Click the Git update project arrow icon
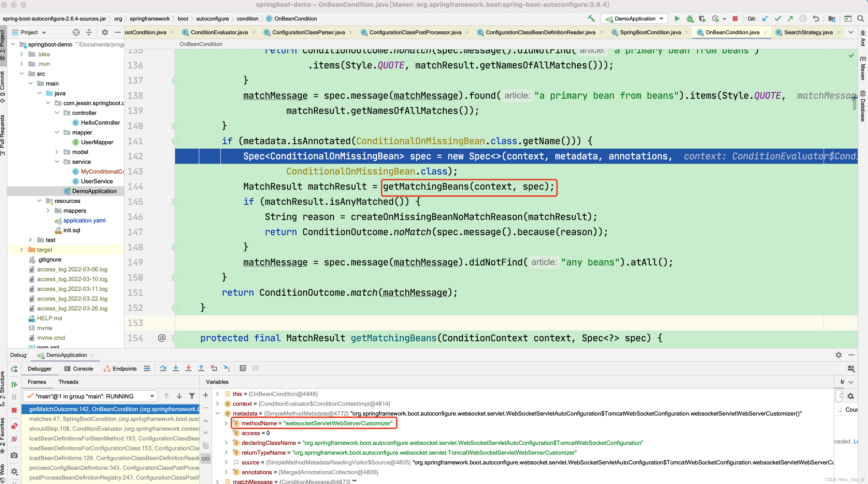This screenshot has width=868, height=484. click(x=765, y=19)
